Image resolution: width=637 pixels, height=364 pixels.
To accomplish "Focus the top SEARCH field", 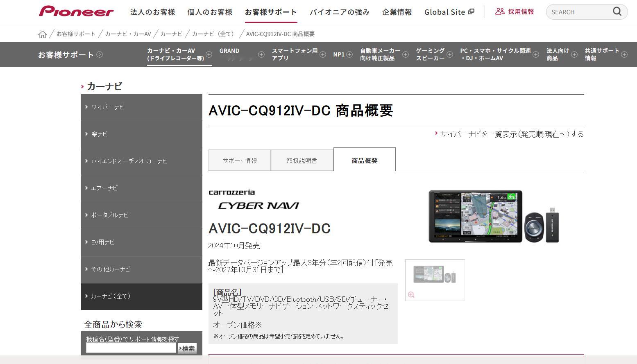I will click(580, 12).
